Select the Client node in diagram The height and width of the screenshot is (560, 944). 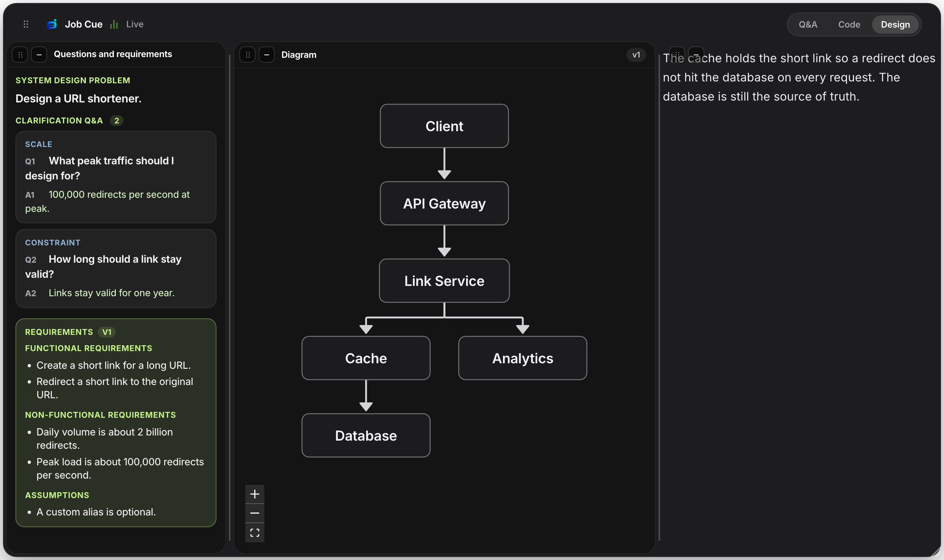pyautogui.click(x=444, y=126)
